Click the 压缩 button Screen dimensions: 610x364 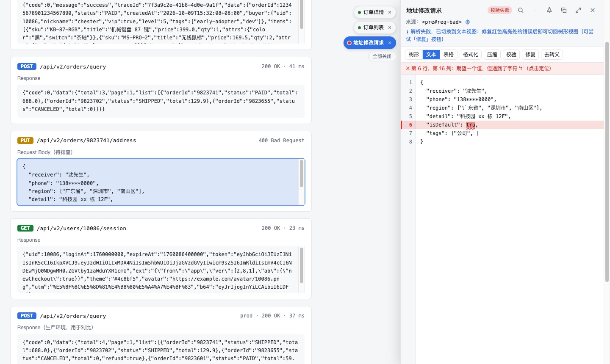click(x=492, y=55)
